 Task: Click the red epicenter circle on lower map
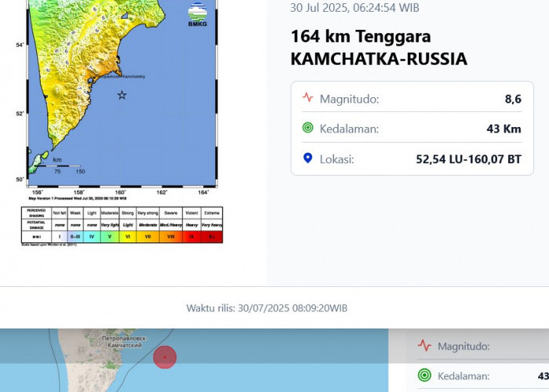point(165,358)
